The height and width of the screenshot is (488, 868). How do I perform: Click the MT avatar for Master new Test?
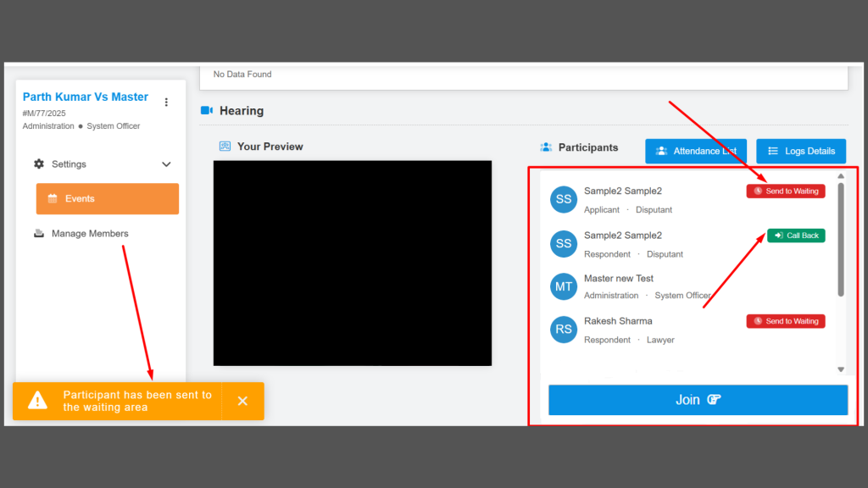tap(564, 287)
